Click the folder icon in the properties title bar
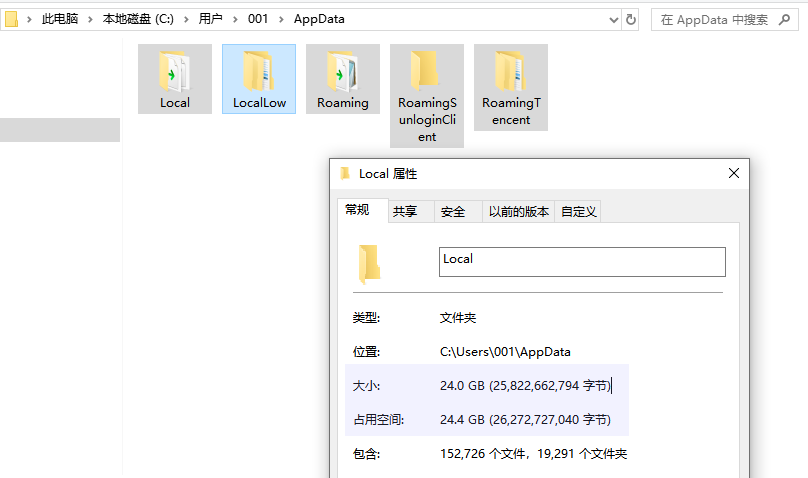808x478 pixels. coord(345,174)
